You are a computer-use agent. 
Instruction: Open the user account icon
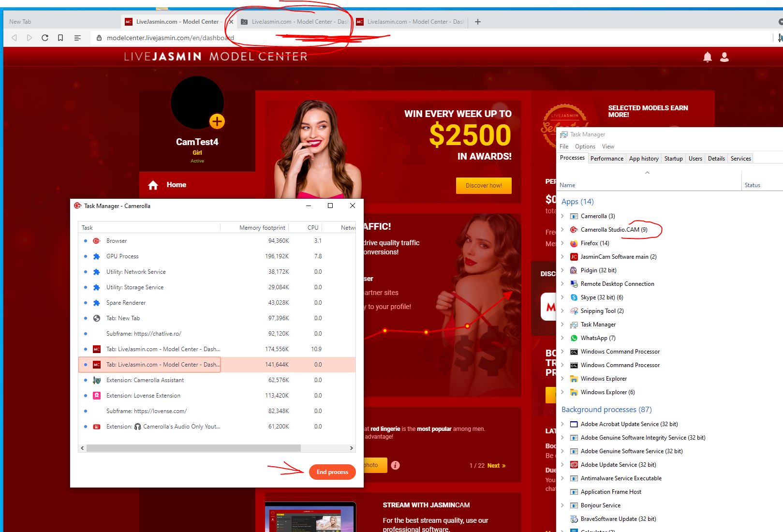pyautogui.click(x=724, y=57)
